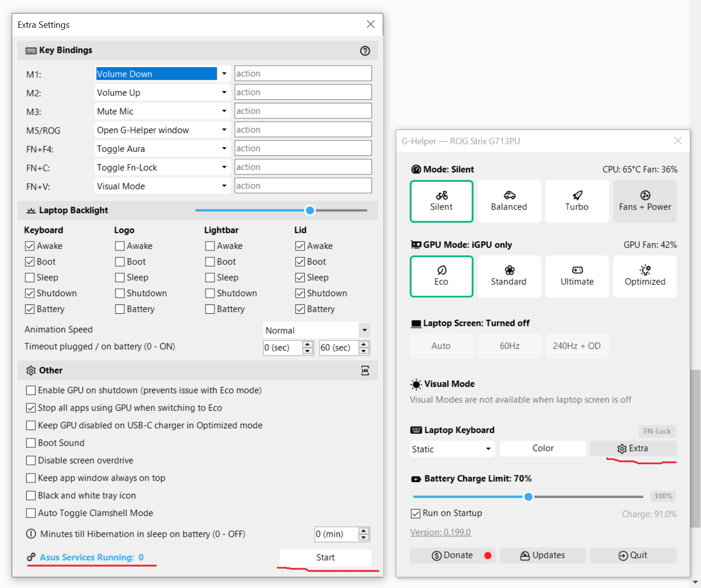Click the plugged timeout 0 (sec) field
The image size is (701, 588).
(283, 348)
